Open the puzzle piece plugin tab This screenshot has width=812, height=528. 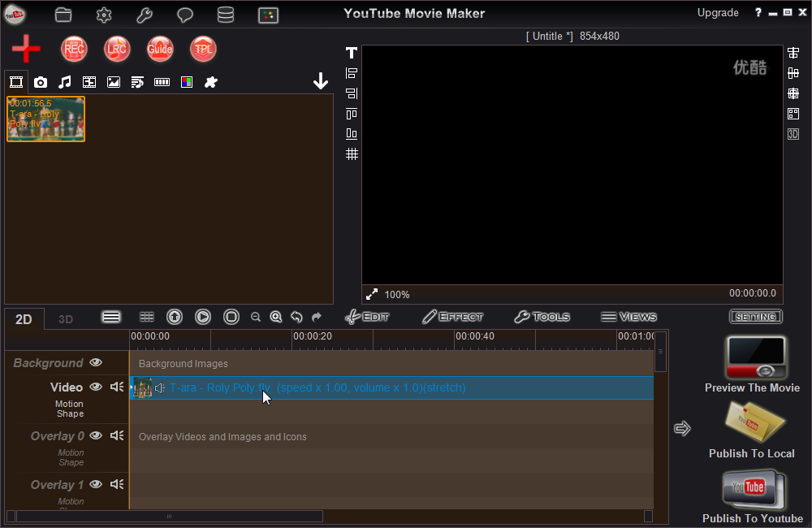(211, 82)
